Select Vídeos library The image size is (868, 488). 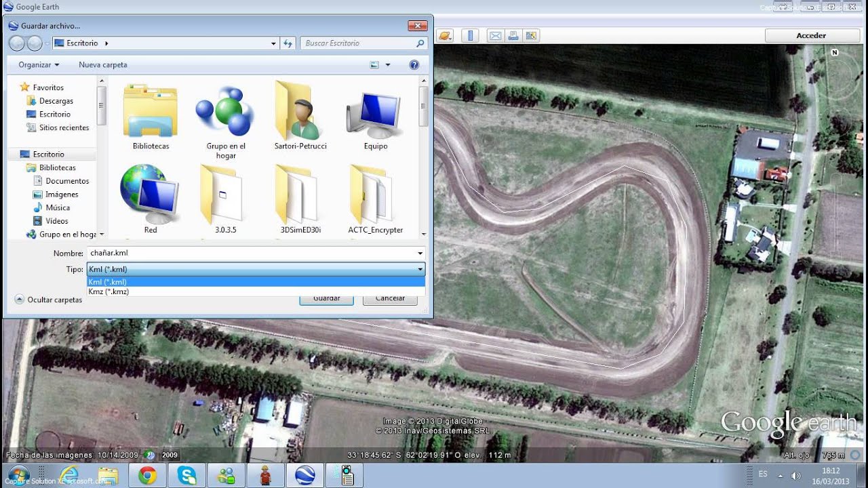click(57, 221)
